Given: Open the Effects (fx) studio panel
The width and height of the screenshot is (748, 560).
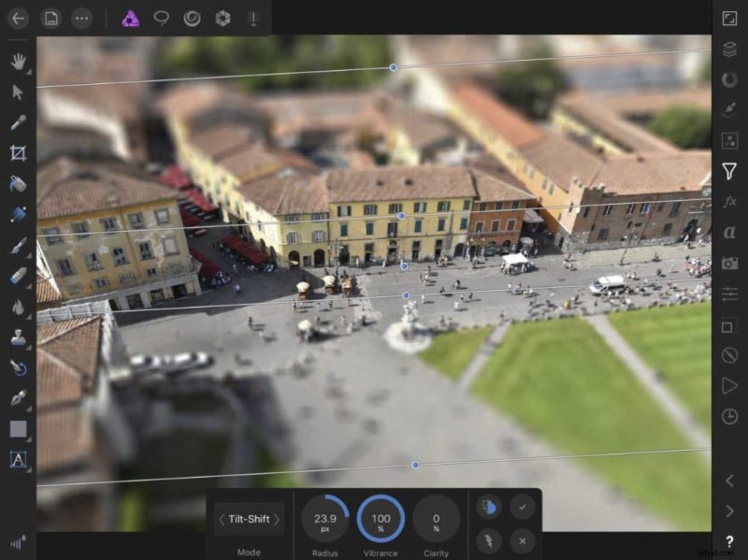Looking at the screenshot, I should click(730, 200).
